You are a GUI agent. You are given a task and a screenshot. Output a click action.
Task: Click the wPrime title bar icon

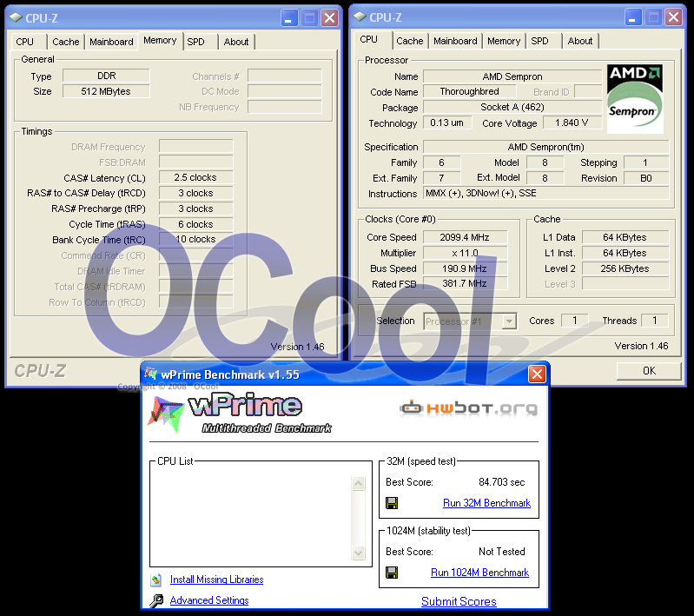pyautogui.click(x=150, y=374)
